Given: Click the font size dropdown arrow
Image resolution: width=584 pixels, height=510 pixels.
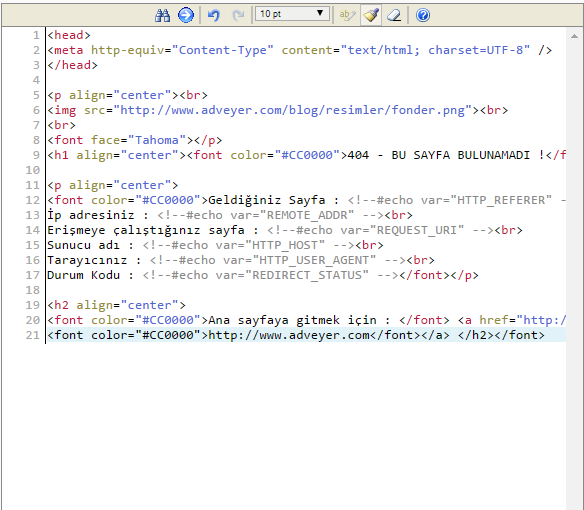Looking at the screenshot, I should click(x=320, y=13).
